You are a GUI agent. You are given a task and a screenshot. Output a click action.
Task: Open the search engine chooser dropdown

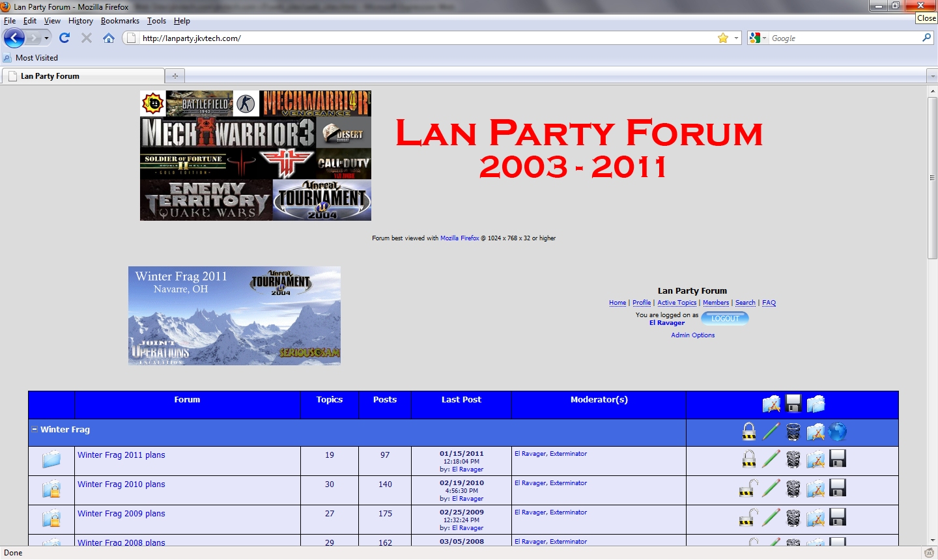click(x=758, y=38)
